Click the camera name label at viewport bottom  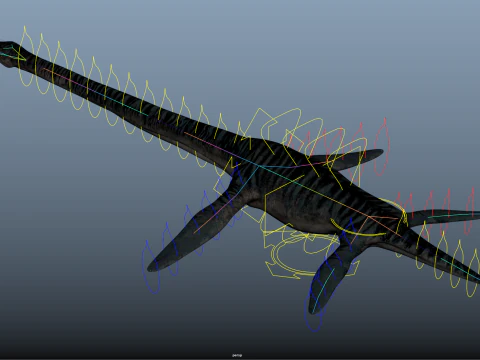tap(237, 356)
